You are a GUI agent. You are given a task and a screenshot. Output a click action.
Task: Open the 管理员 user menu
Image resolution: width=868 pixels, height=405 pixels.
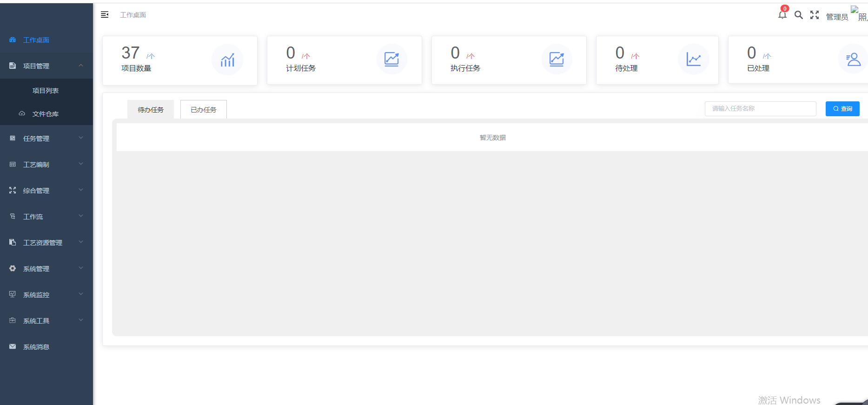[x=837, y=17]
